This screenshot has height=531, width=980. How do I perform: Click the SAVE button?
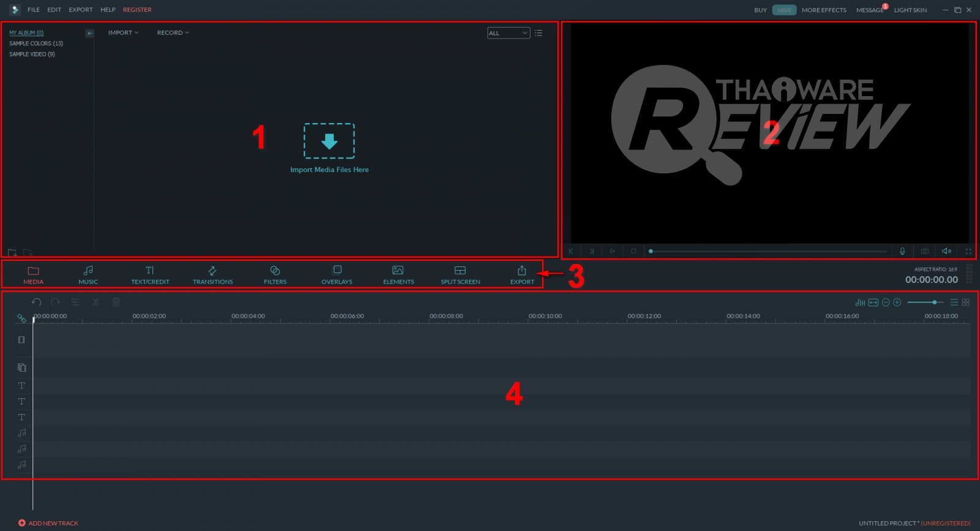click(784, 10)
